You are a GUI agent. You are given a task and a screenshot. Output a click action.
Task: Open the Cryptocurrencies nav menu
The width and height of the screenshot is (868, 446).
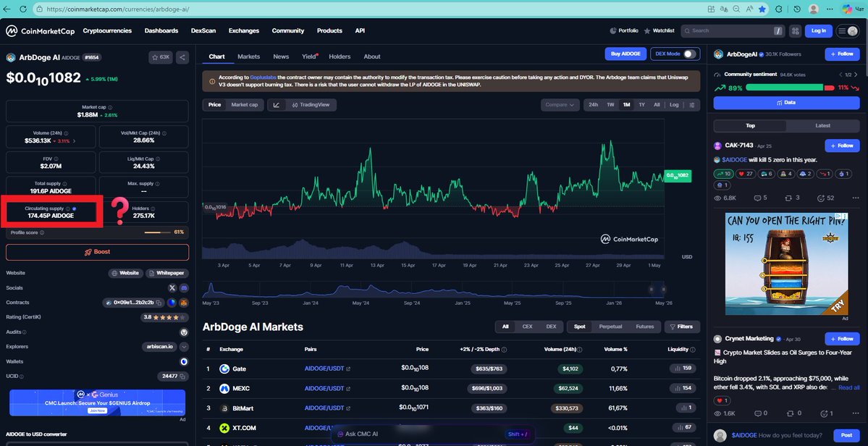[107, 31]
